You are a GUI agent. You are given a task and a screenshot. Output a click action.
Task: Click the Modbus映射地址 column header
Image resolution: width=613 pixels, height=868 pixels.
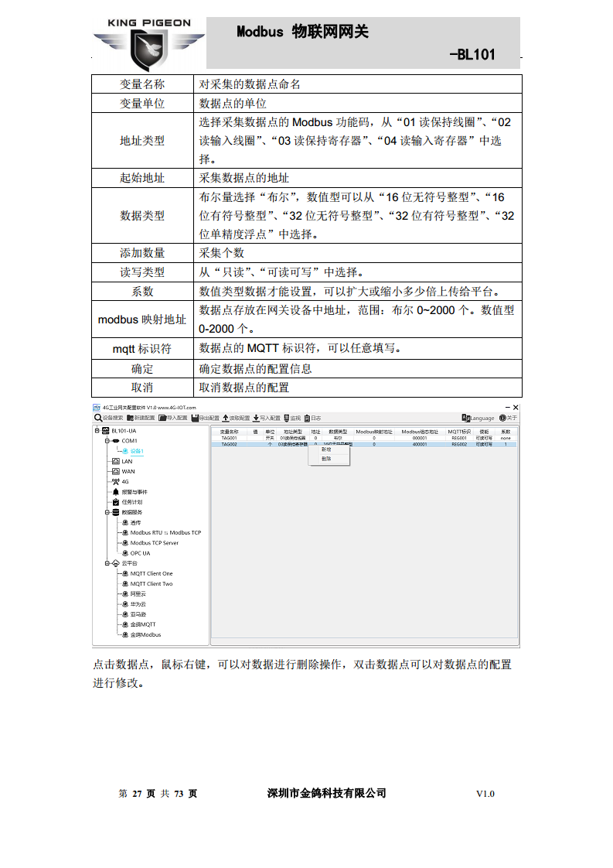[x=374, y=432]
